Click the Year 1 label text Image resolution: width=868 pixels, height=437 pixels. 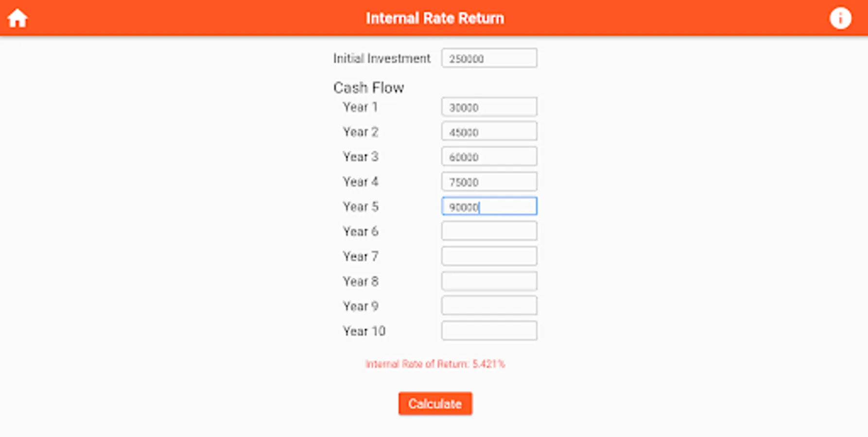360,107
